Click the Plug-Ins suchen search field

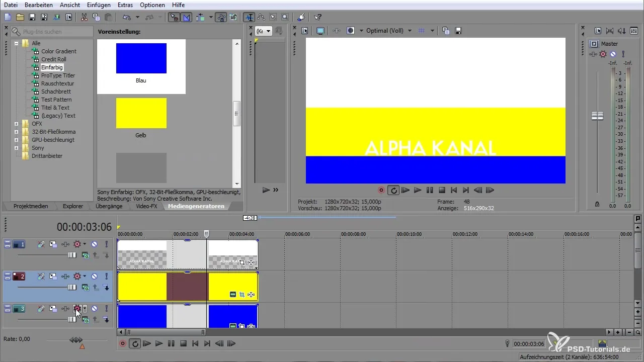coord(52,32)
